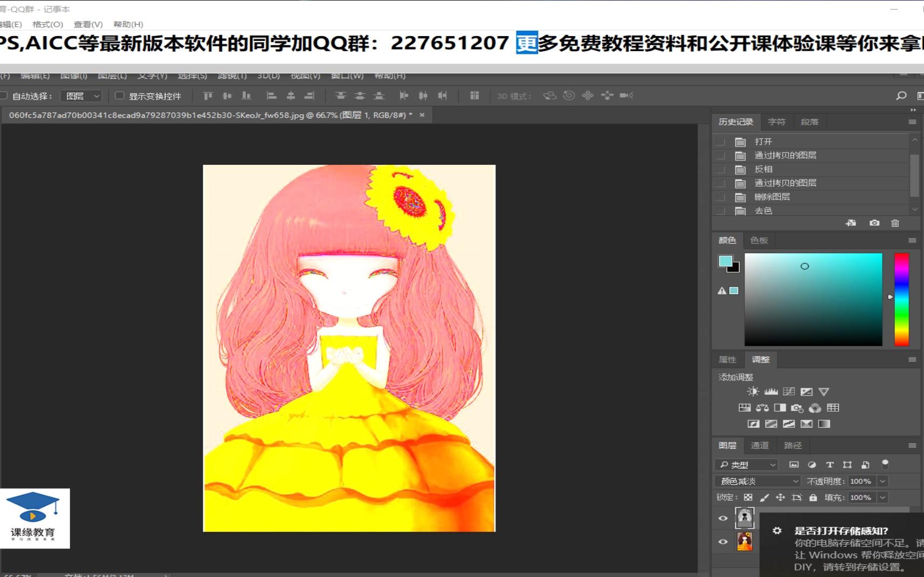This screenshot has height=577, width=924.
Task: Open the History panel snapshot camera icon
Action: [874, 223]
